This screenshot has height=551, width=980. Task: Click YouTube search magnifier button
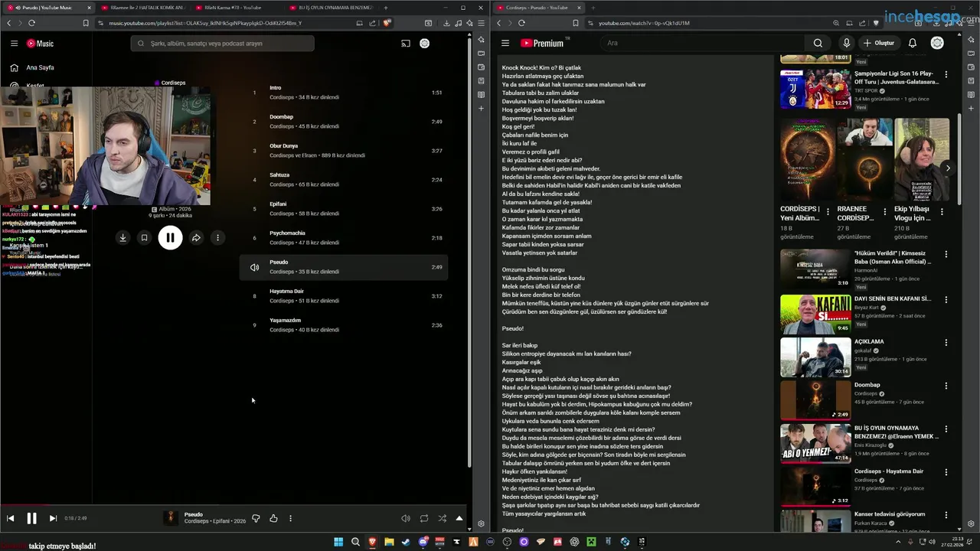(x=818, y=43)
